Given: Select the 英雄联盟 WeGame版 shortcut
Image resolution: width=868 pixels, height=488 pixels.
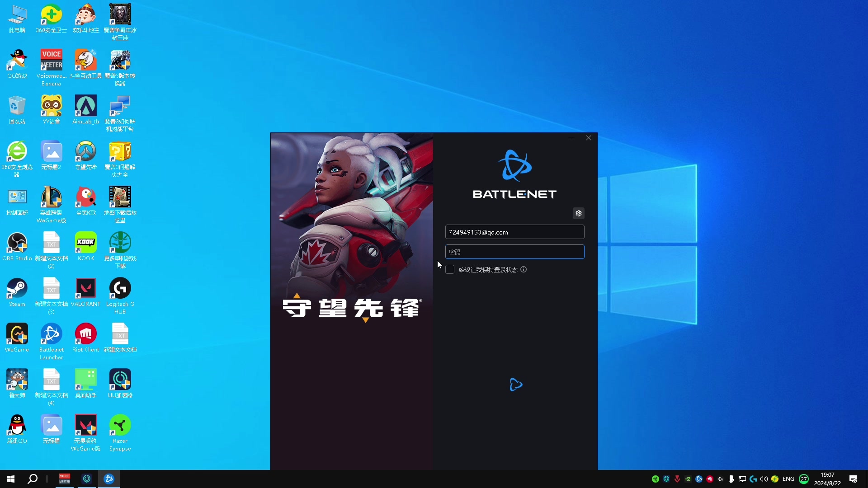Looking at the screenshot, I should pyautogui.click(x=52, y=205).
